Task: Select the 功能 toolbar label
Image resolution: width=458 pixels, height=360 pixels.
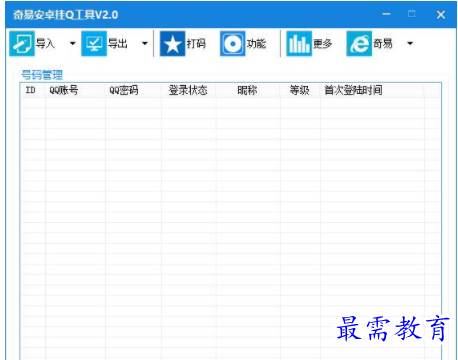Action: coord(256,44)
